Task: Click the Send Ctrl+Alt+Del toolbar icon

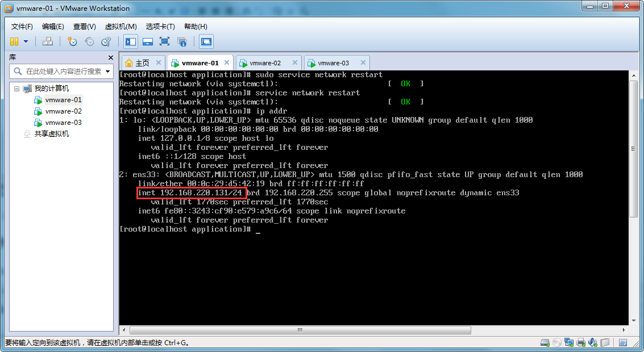Action: [48, 41]
